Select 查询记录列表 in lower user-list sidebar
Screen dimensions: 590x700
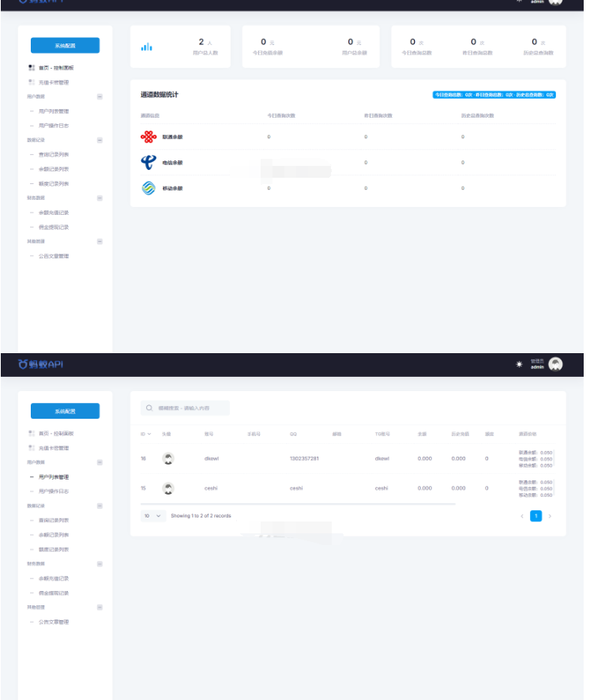coord(54,521)
